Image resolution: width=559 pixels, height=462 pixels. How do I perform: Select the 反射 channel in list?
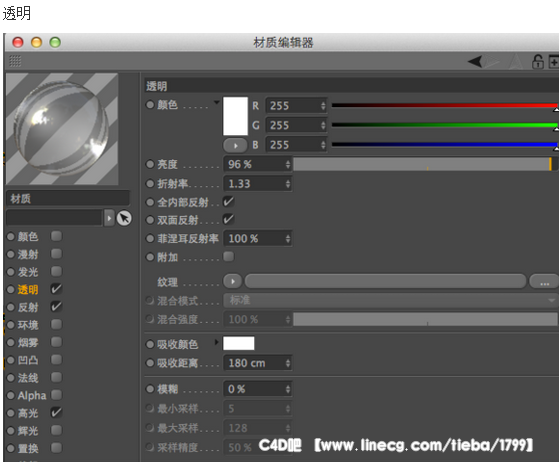(28, 307)
